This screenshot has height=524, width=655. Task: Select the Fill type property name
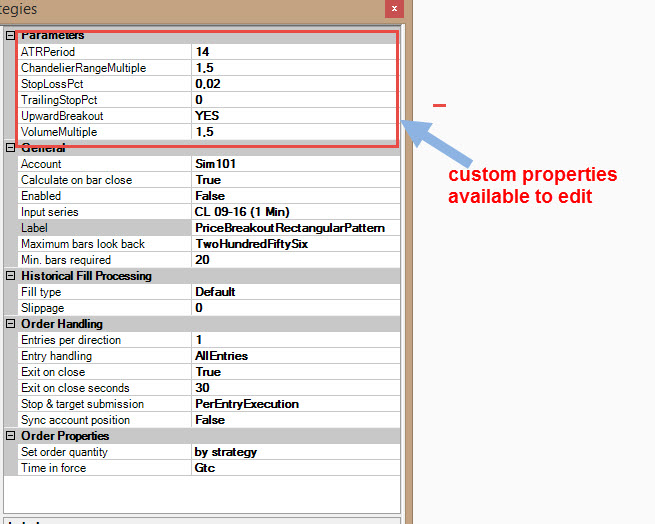click(41, 292)
